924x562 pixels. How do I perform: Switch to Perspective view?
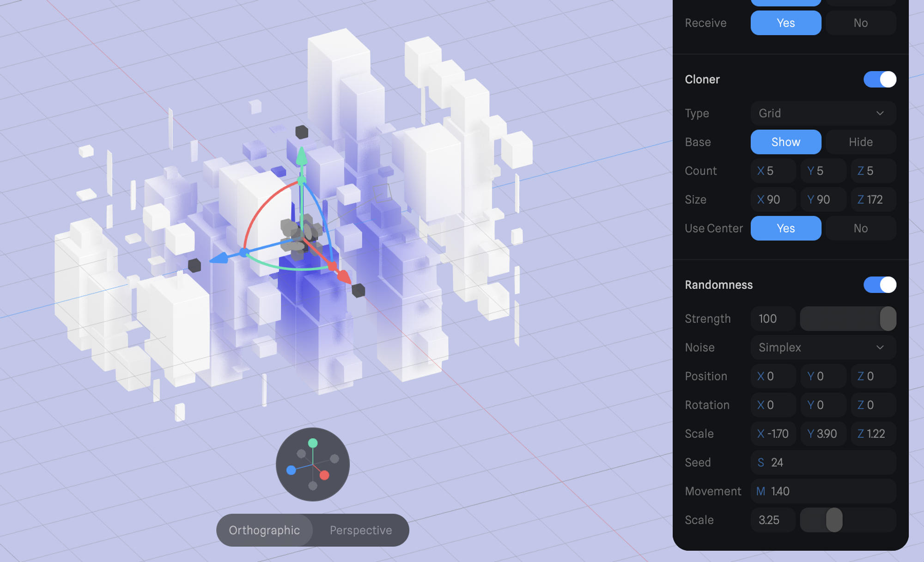pos(360,530)
